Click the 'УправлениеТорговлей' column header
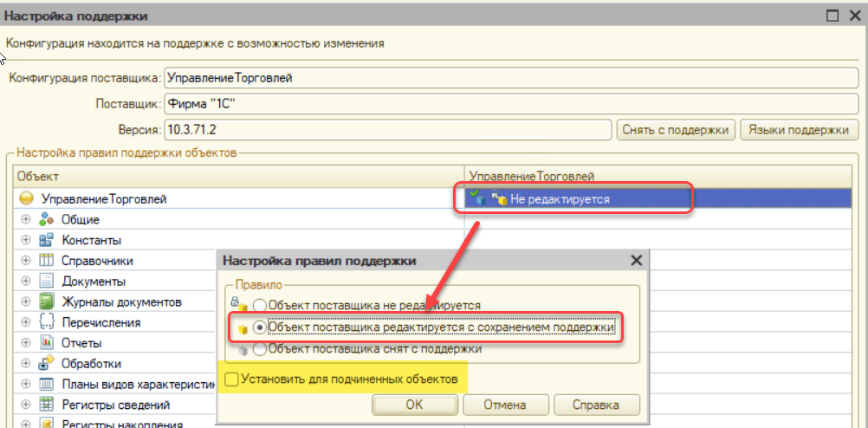The height and width of the screenshot is (428, 868). pos(657,176)
